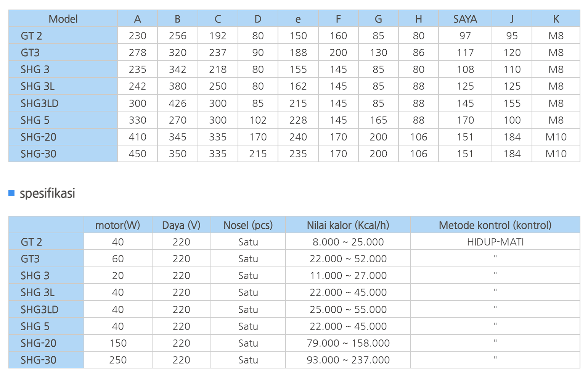Click SHG-30 model cell in top table
588x378 pixels.
tap(63, 153)
